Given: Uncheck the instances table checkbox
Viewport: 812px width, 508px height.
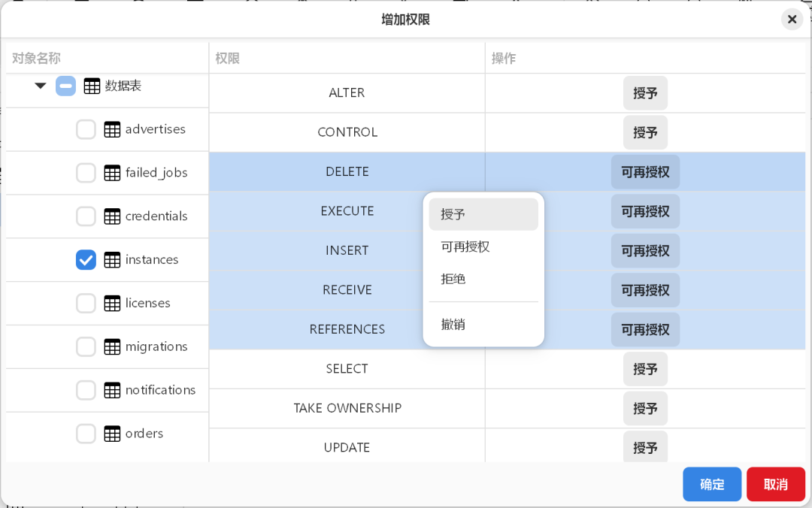Looking at the screenshot, I should tap(86, 260).
